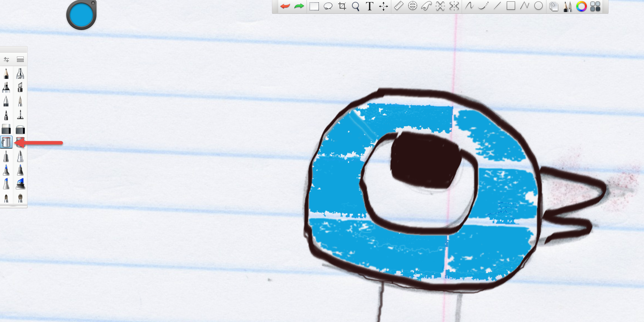
Task: Toggle vertical symmetry drawing
Action: click(x=454, y=6)
